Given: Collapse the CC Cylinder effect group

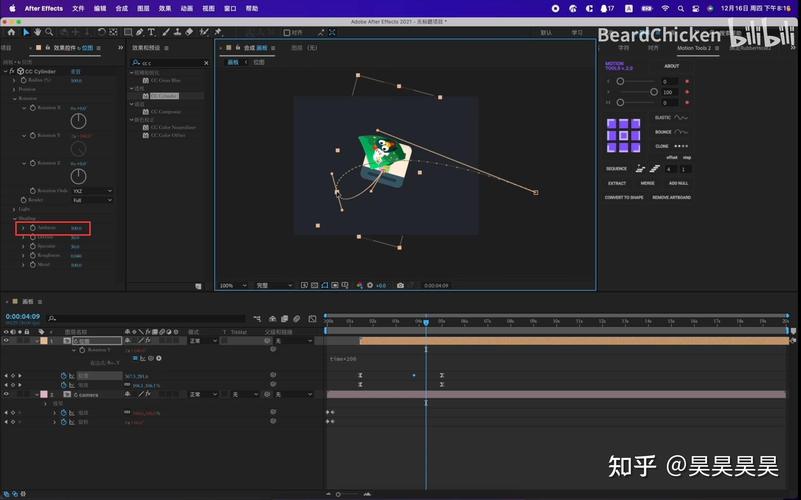Looking at the screenshot, I should tap(6, 72).
